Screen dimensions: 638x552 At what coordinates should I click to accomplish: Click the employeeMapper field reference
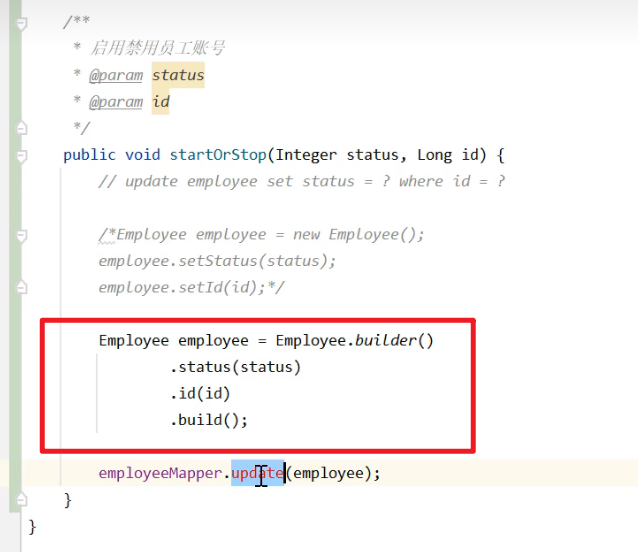coord(160,473)
